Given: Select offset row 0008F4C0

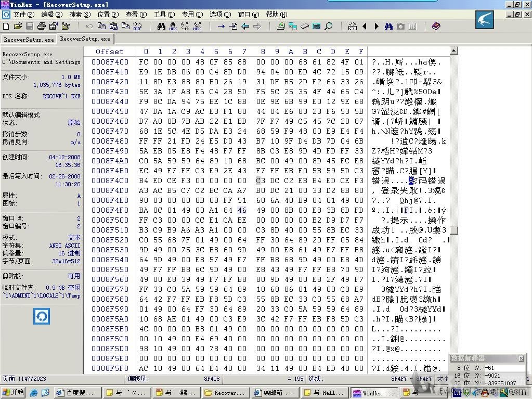Looking at the screenshot, I should 110,181.
